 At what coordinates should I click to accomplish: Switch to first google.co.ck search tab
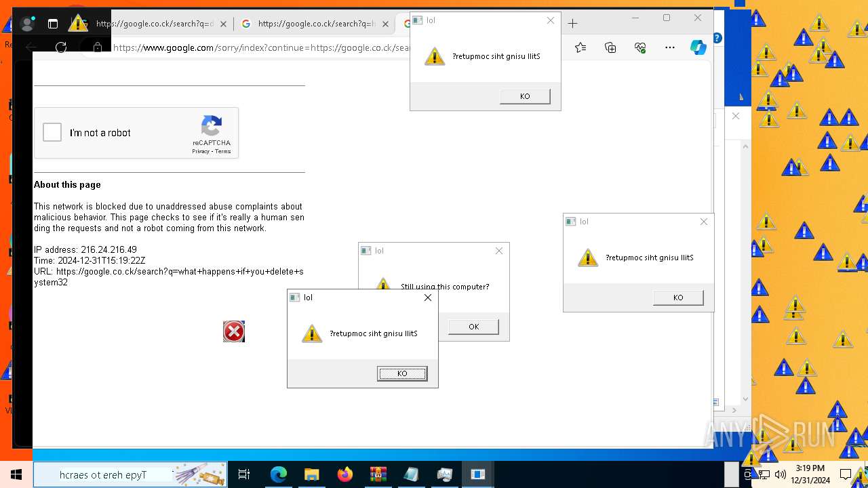(155, 24)
